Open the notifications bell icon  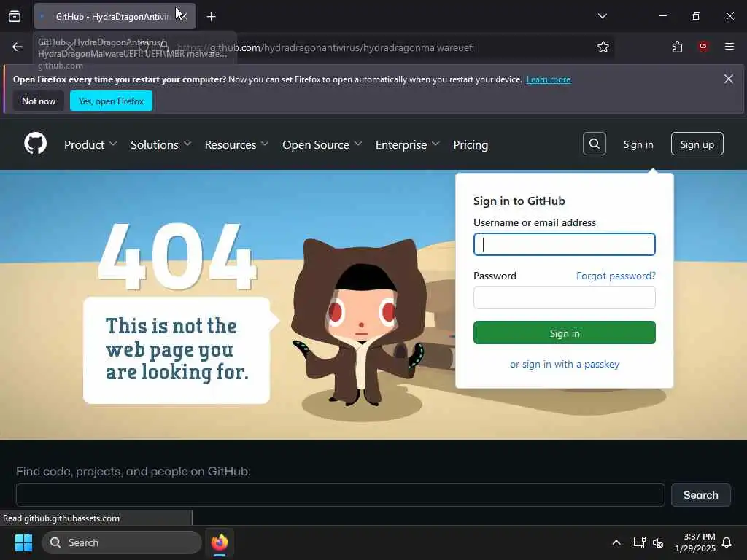click(x=727, y=542)
